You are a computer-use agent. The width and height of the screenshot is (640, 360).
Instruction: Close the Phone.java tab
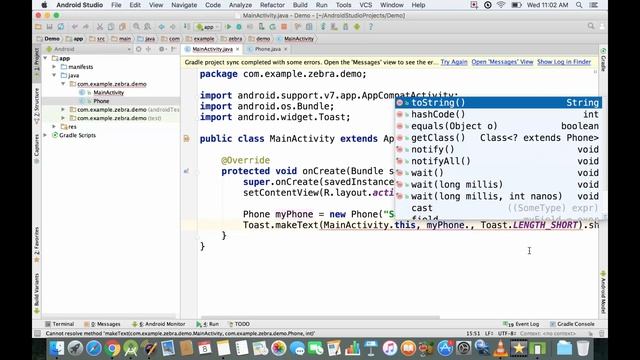pos(286,49)
